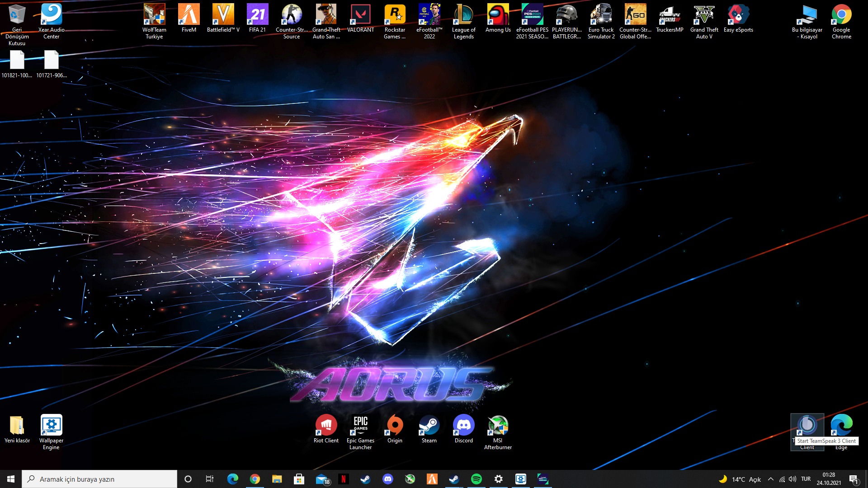Select the Discord desktop shortcut

click(x=463, y=429)
